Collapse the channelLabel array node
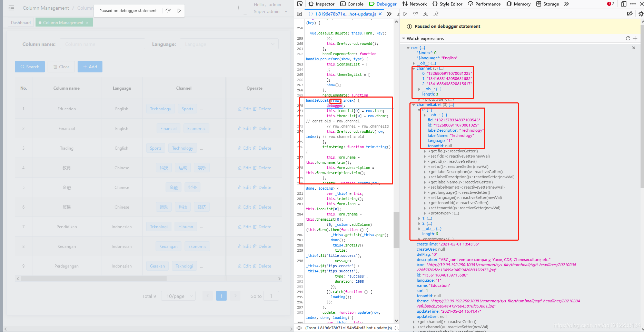Viewport: 644px width, 332px height. coord(414,105)
